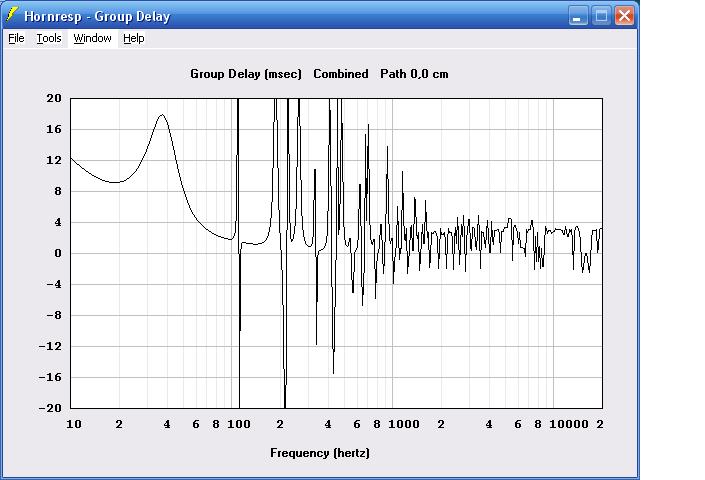The height and width of the screenshot is (480, 705).
Task: Open the Tools menu
Action: [x=49, y=39]
